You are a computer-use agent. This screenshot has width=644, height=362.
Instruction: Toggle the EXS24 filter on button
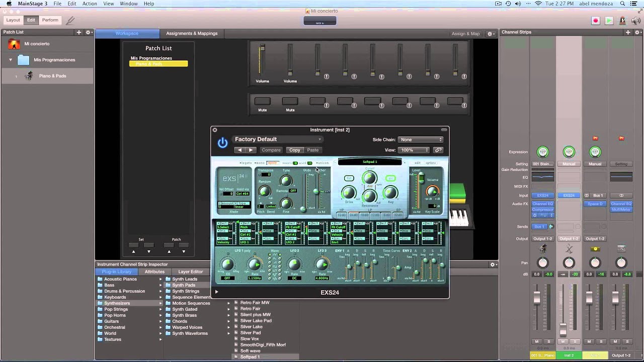pyautogui.click(x=390, y=178)
